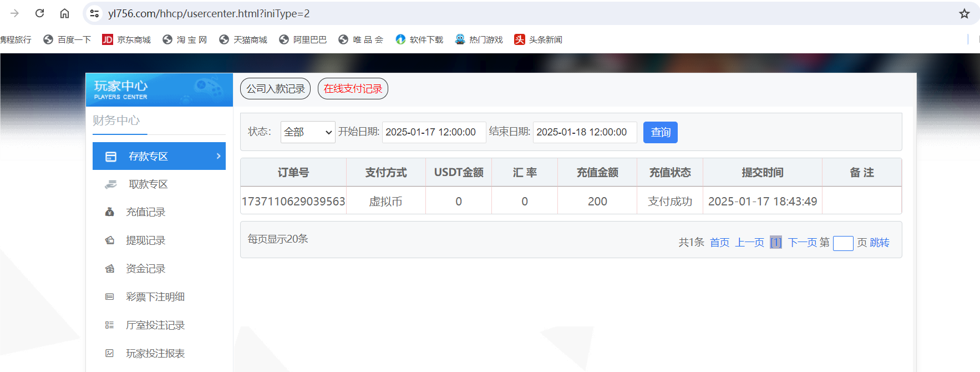Reload the page with refresh icon
This screenshot has width=980, height=372.
pos(39,13)
